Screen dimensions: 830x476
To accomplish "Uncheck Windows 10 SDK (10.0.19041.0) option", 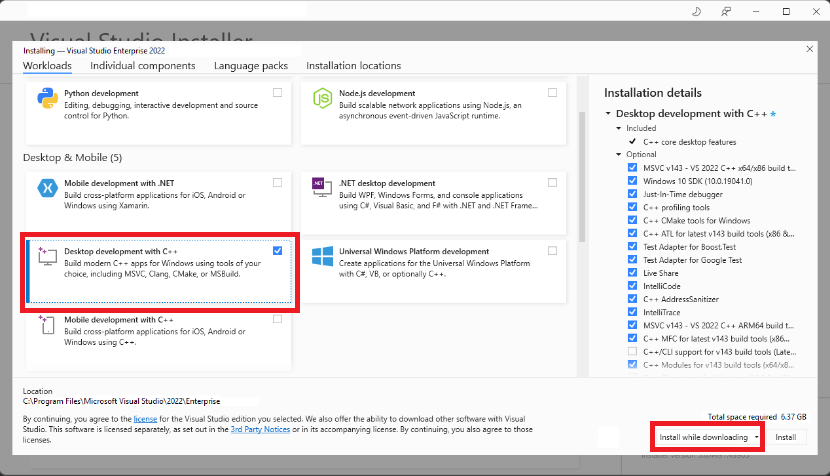I will click(x=632, y=181).
